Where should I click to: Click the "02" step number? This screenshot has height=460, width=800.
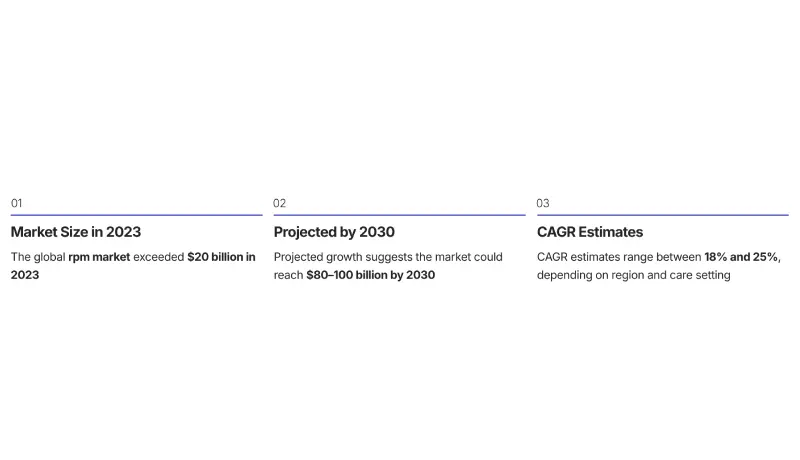[280, 203]
